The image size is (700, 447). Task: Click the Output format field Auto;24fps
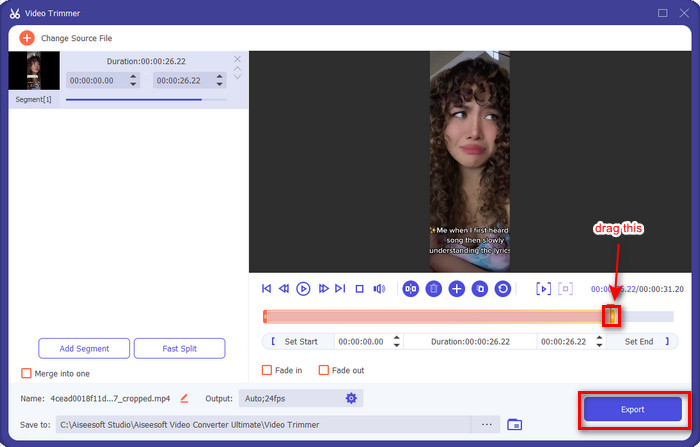(x=301, y=398)
